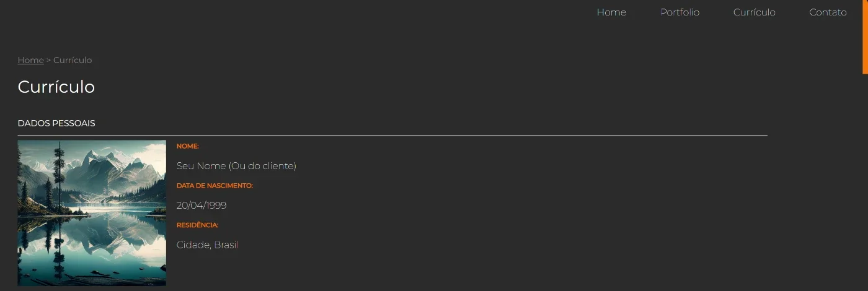The image size is (868, 291).
Task: Follow the underlined Home breadcrumb link
Action: coord(30,60)
